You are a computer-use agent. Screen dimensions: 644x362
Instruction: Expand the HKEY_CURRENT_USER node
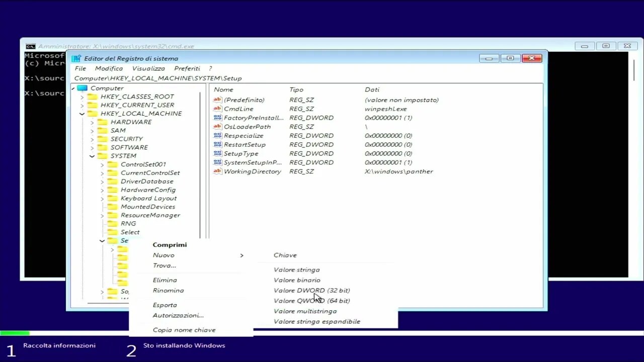83,105
